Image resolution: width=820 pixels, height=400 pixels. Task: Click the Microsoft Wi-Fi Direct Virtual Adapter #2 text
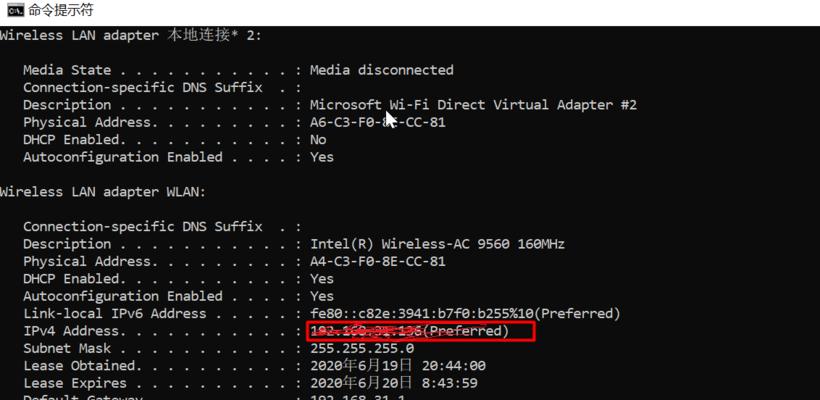tap(473, 105)
